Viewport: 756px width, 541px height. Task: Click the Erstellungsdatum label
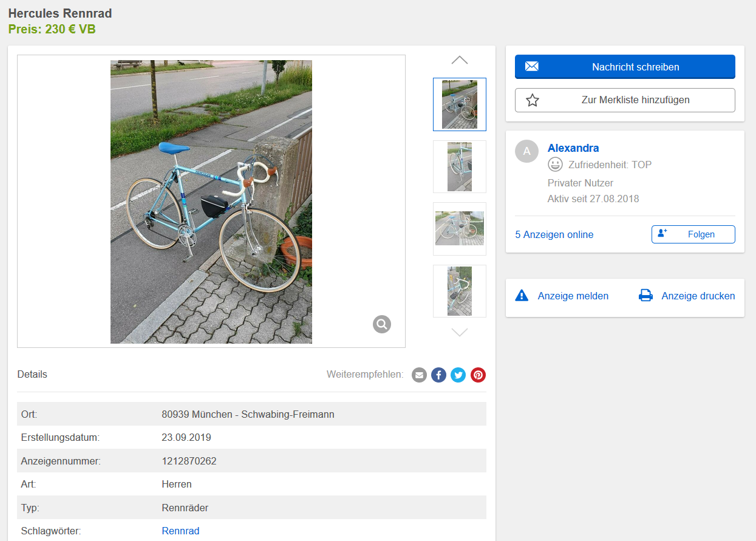pos(60,437)
